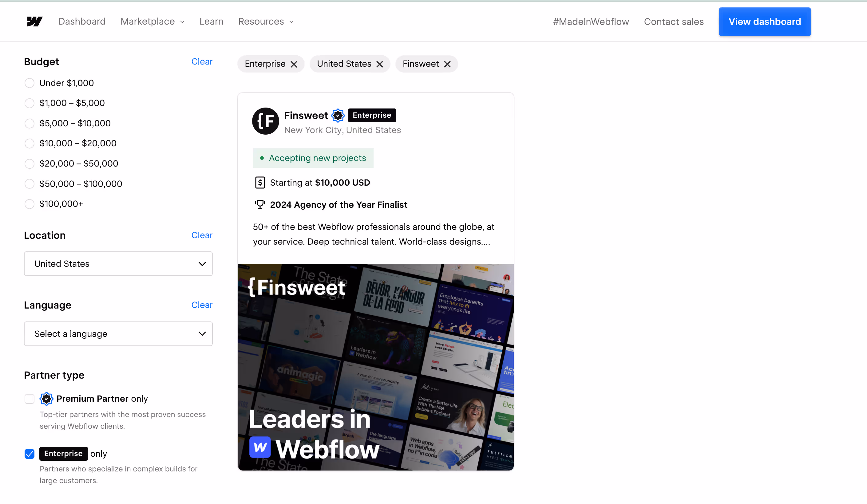The width and height of the screenshot is (867, 504).
Task: Go to Dashboard in the top navigation
Action: pyautogui.click(x=82, y=21)
